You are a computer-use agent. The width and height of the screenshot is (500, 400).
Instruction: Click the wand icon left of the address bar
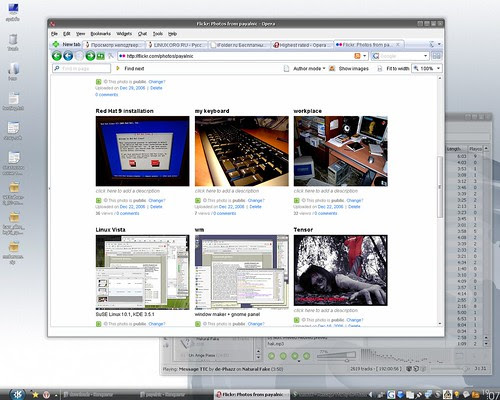click(111, 56)
